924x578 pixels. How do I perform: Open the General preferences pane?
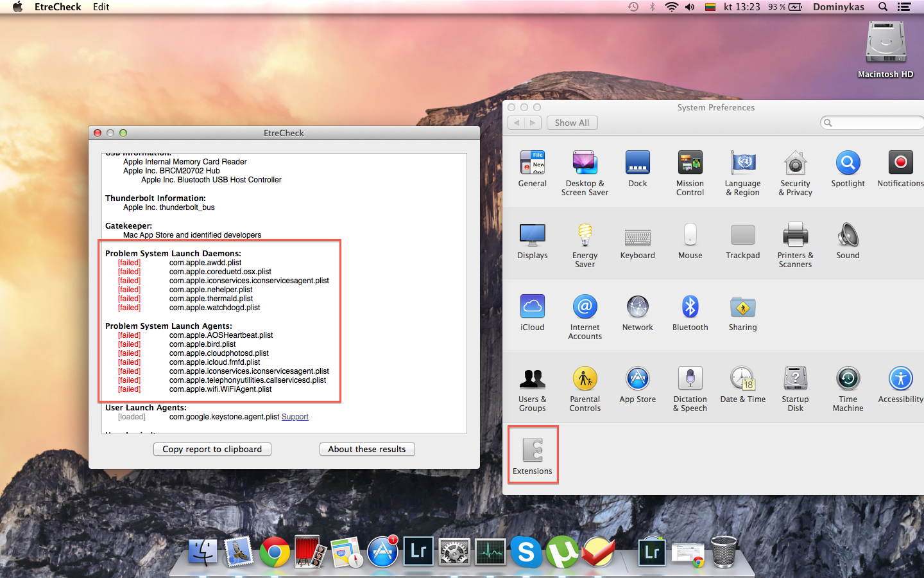point(532,169)
